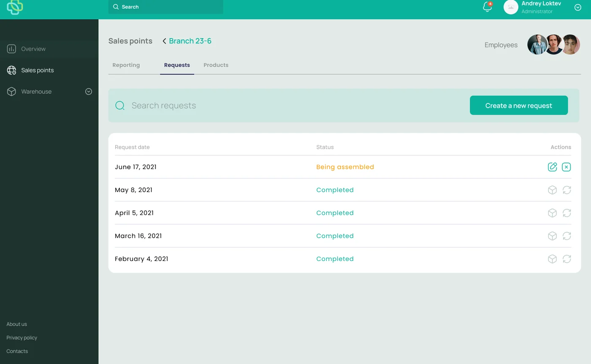Go back using the arrow before Branch 23-6
591x364 pixels.
164,41
